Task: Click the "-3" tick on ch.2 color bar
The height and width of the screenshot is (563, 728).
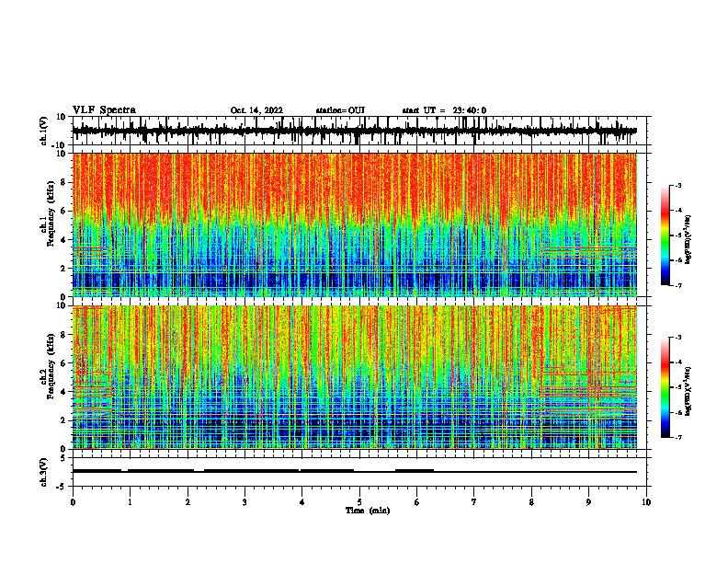Action: [x=677, y=338]
